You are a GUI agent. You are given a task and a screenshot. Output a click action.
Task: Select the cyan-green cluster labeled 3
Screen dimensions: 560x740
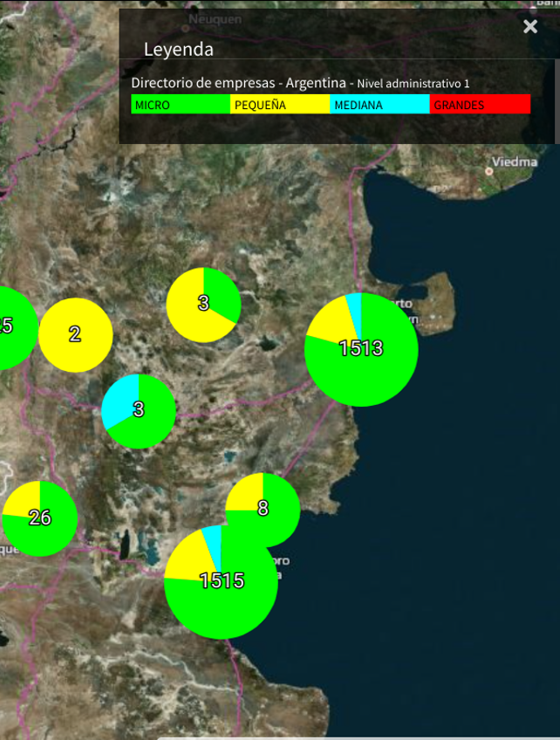(x=139, y=411)
